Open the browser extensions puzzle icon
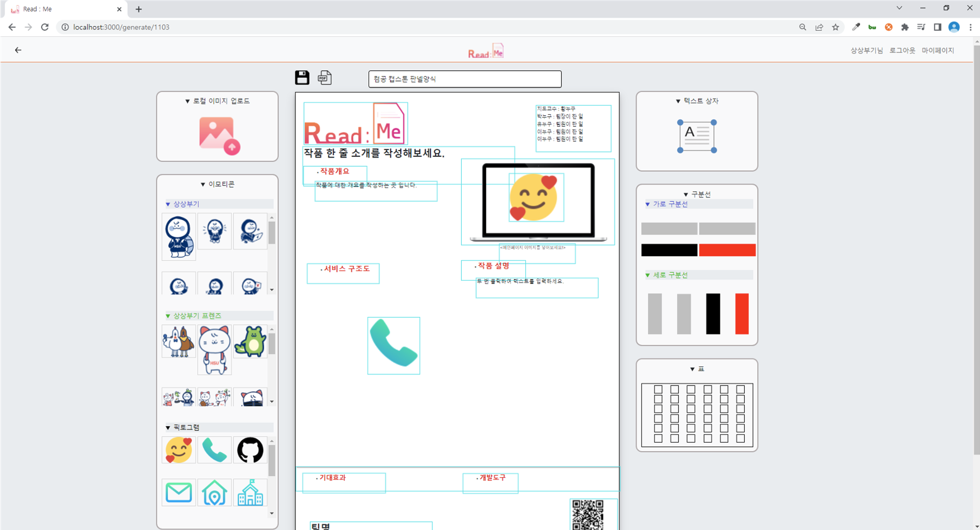The image size is (980, 530). (x=905, y=27)
